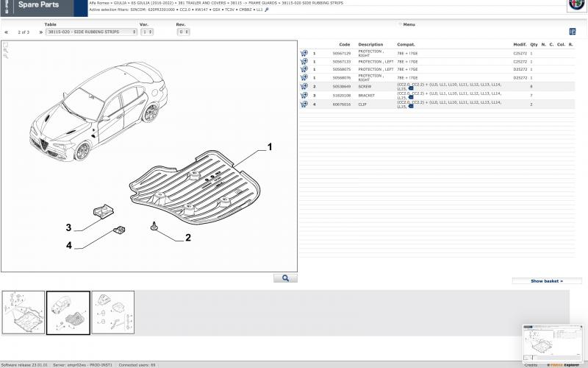Open the Credits link in footer
The height and width of the screenshot is (368, 588).
(531, 365)
